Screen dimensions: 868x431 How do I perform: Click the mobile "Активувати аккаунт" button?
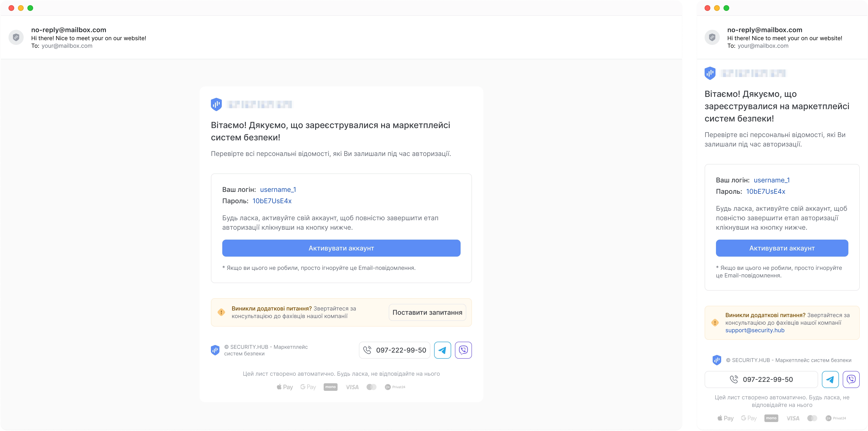pyautogui.click(x=782, y=248)
